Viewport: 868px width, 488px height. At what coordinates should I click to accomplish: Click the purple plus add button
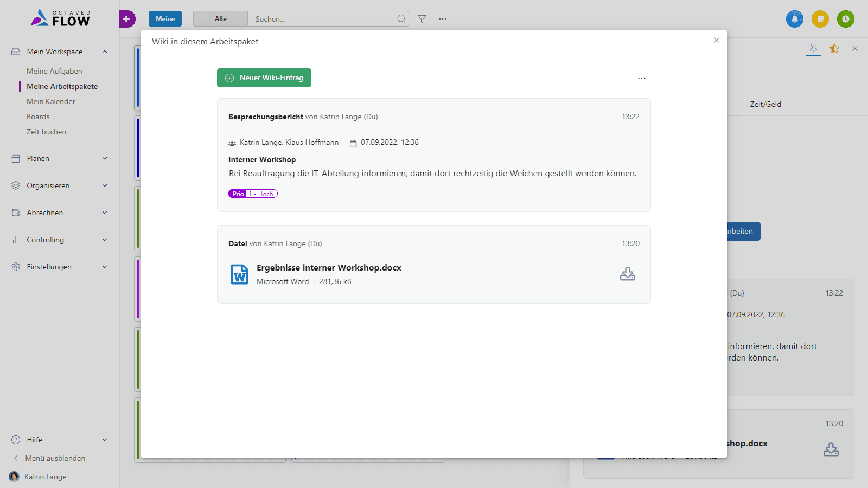pyautogui.click(x=126, y=19)
